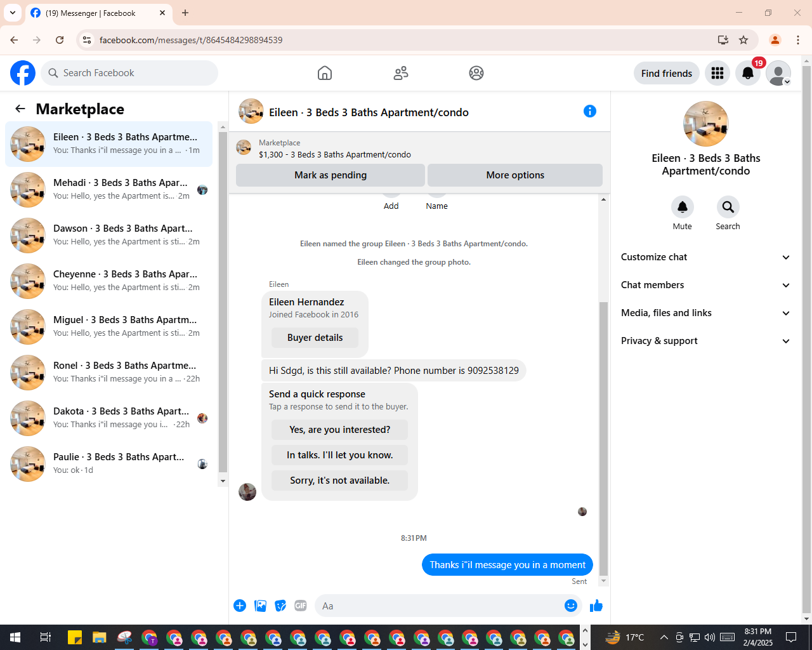Reload the page using the refresh icon

pos(60,40)
